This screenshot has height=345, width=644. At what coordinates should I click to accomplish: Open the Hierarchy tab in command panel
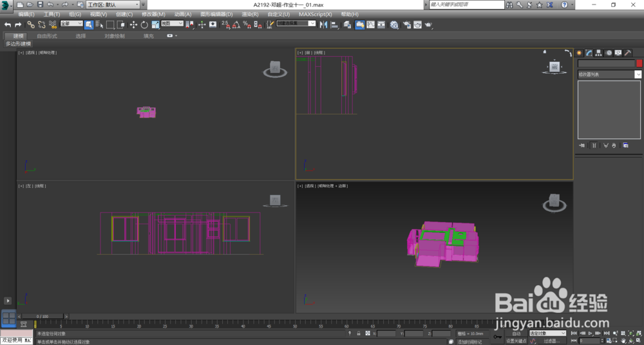point(599,53)
